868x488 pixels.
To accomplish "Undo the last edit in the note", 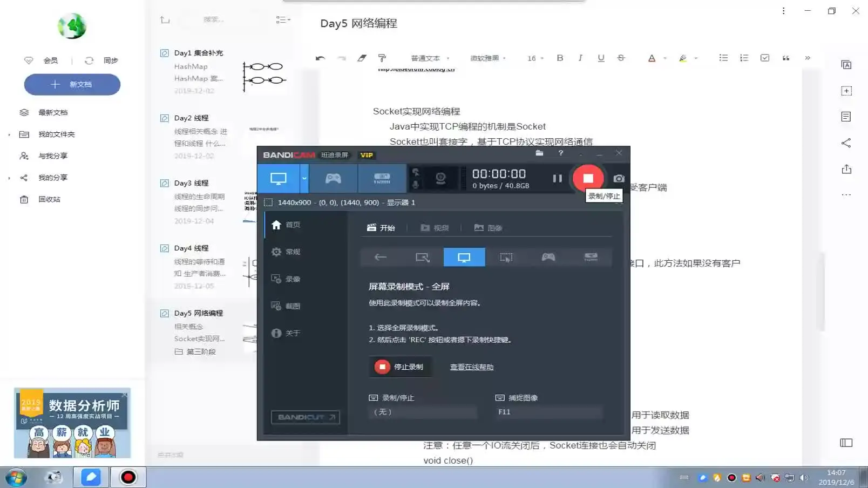I will pos(320,58).
